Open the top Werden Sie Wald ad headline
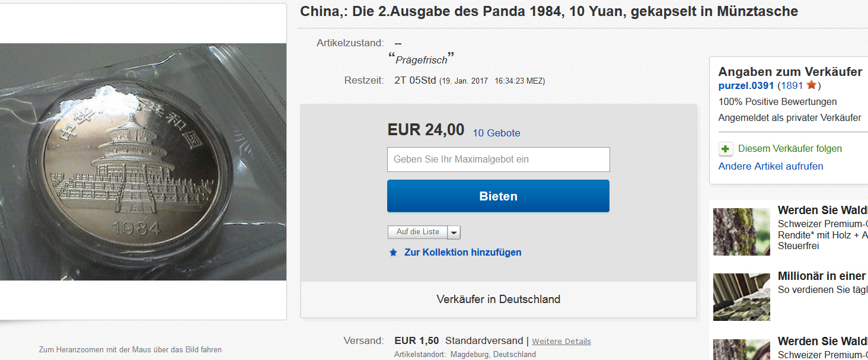Viewport: 868px width, 360px height. tap(823, 211)
